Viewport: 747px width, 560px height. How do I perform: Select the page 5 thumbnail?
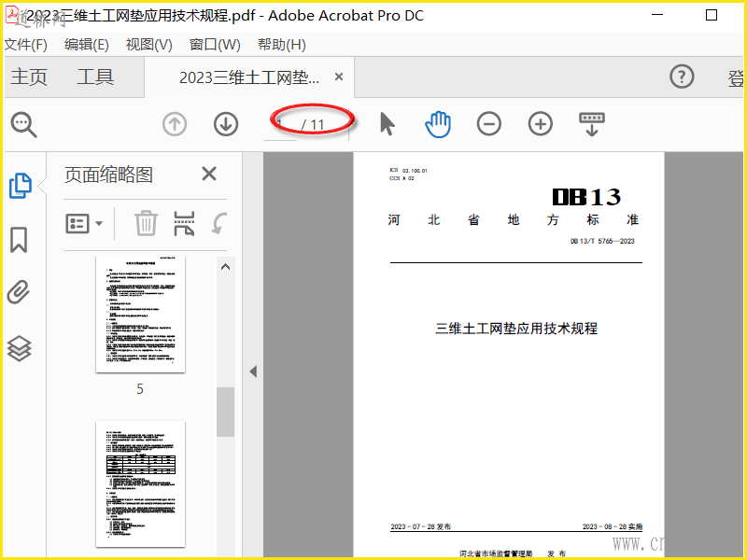tap(141, 315)
